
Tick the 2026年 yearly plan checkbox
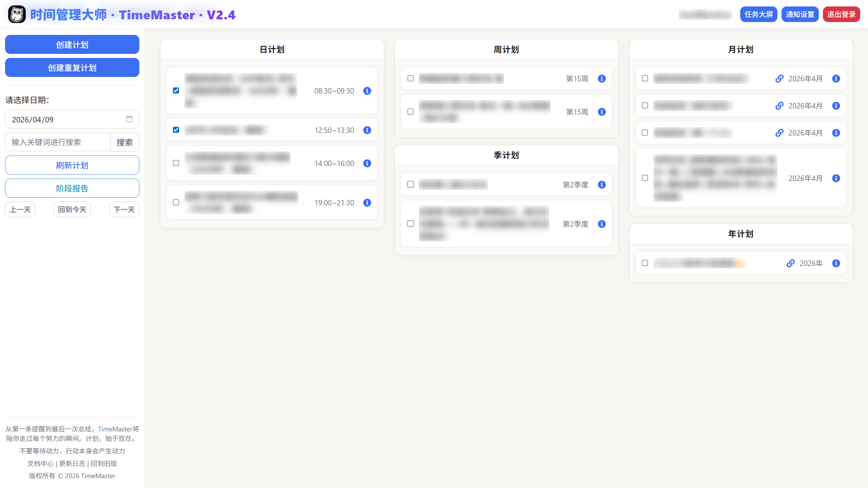pos(645,263)
